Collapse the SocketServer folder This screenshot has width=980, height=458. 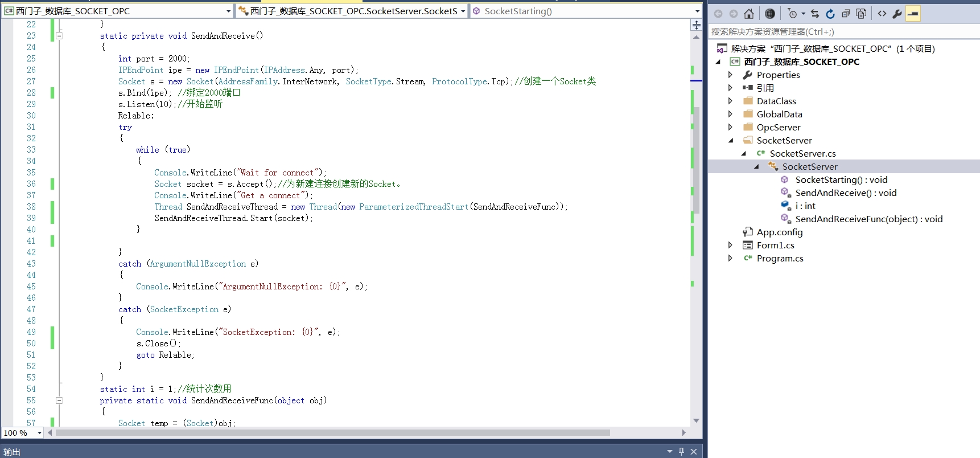731,140
